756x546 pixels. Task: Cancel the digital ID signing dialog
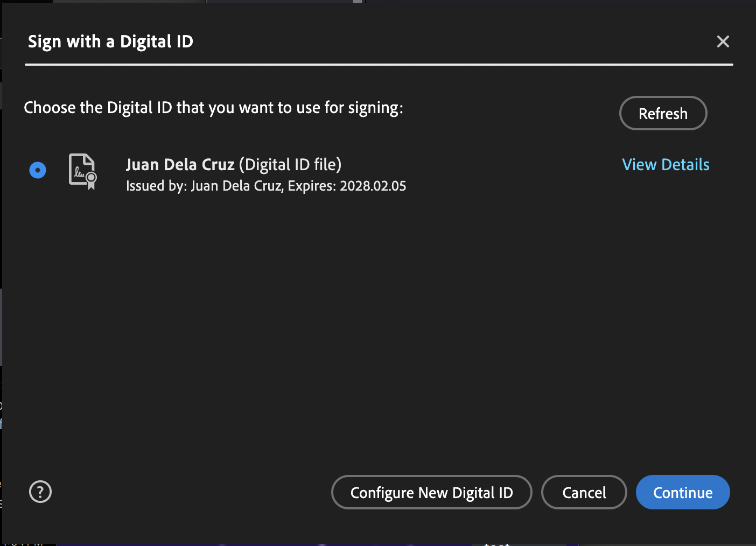[x=584, y=492]
